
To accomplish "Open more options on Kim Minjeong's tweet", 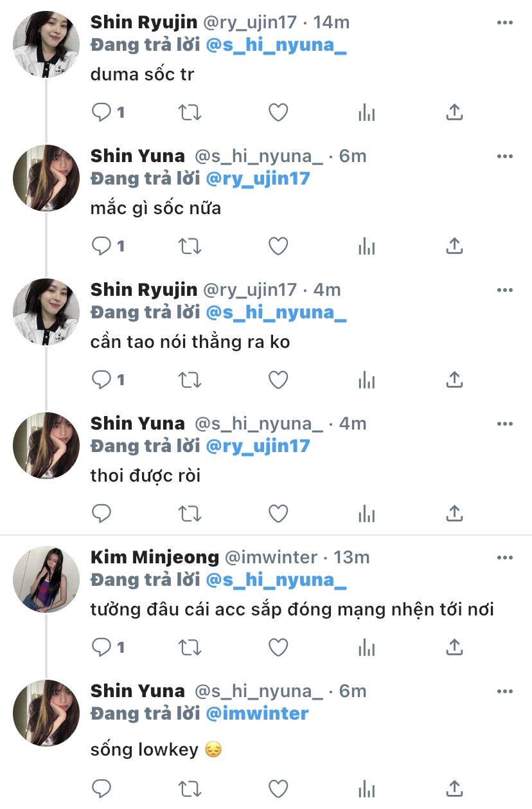I will pos(505,558).
